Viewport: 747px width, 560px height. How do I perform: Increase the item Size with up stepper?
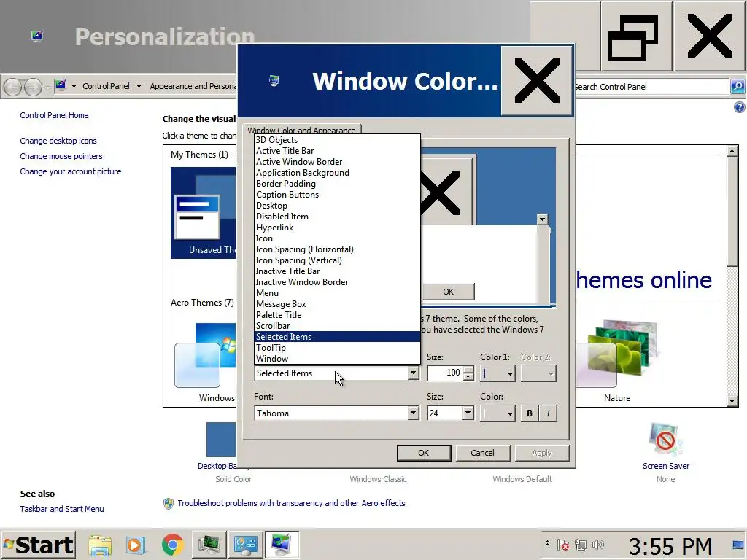point(469,370)
